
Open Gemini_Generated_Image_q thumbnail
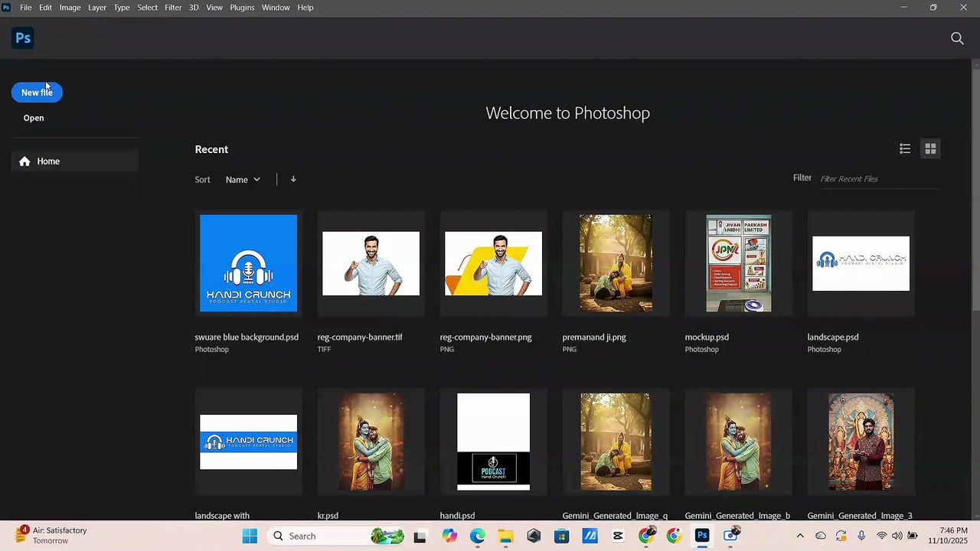point(616,442)
